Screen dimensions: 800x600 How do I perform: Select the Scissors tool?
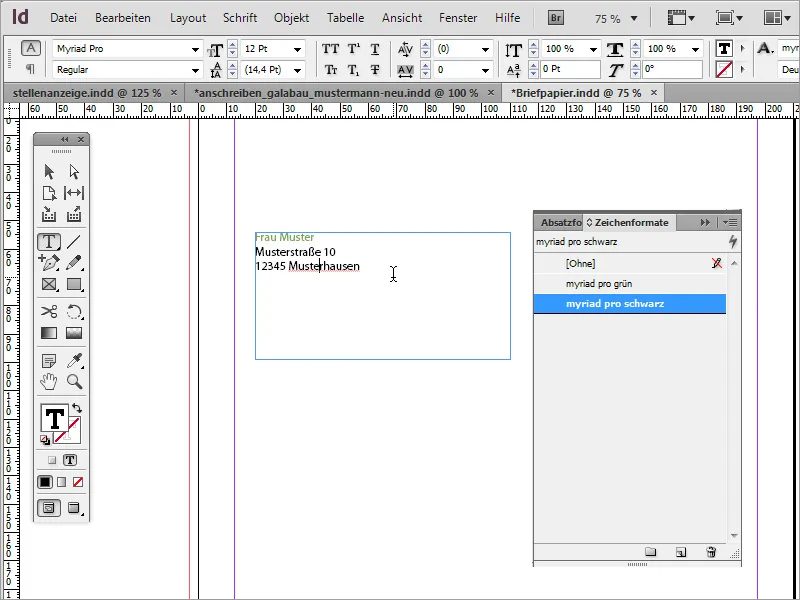point(48,311)
